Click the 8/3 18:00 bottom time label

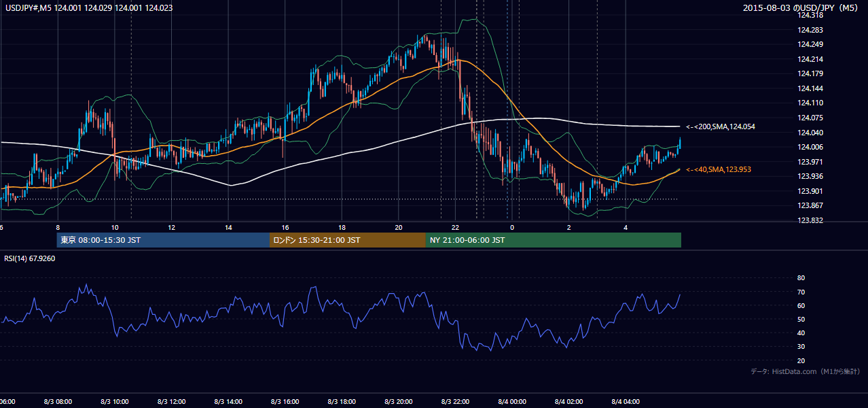point(342,402)
